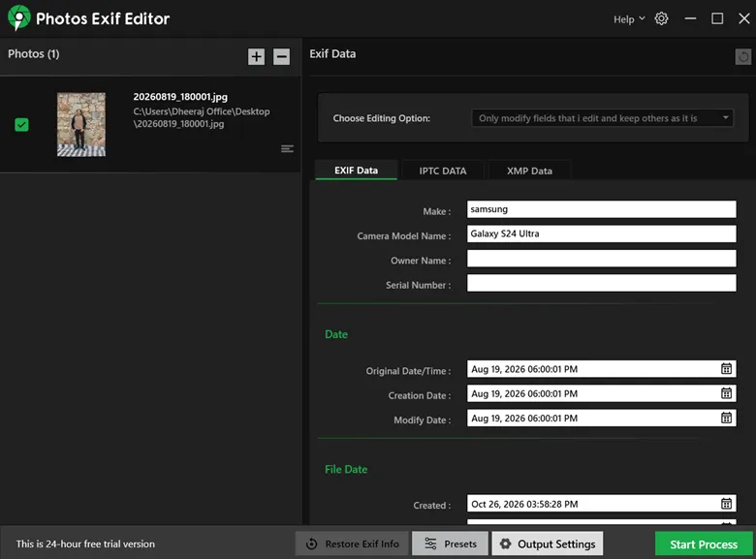Click the Camera Model Name field
Viewport: 756px width, 559px height.
point(601,233)
